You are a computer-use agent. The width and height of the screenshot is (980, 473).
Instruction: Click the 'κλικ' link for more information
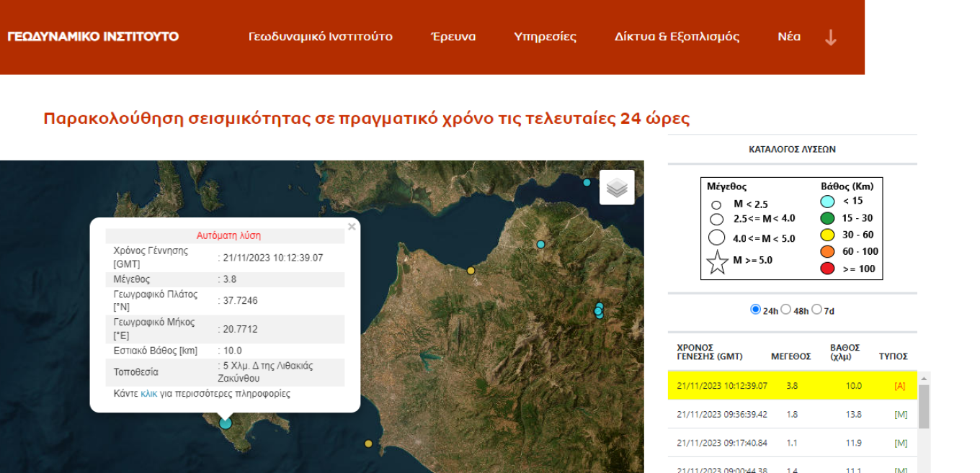click(x=148, y=394)
